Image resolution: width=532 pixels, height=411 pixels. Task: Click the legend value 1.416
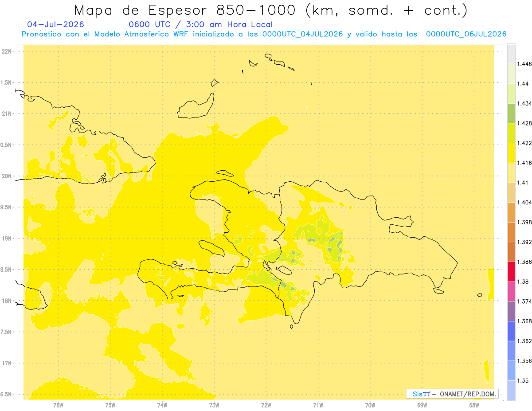coord(524,163)
